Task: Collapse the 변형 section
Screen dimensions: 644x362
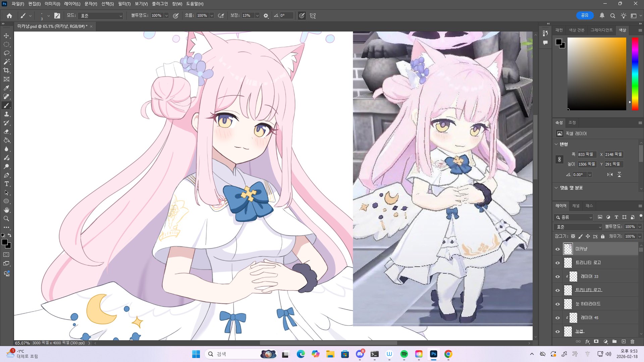Action: (556, 144)
